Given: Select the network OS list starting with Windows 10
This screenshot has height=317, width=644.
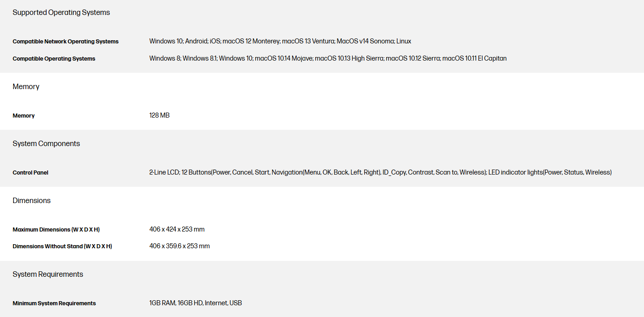Looking at the screenshot, I should 280,41.
